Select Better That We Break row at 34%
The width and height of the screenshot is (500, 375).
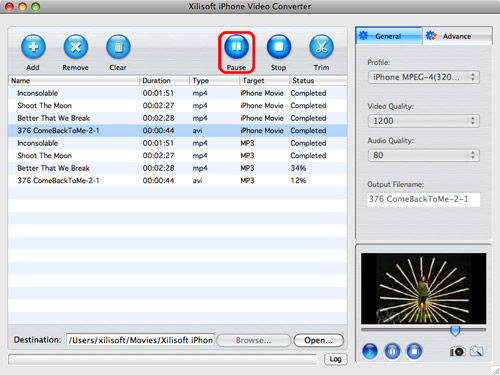tap(177, 168)
